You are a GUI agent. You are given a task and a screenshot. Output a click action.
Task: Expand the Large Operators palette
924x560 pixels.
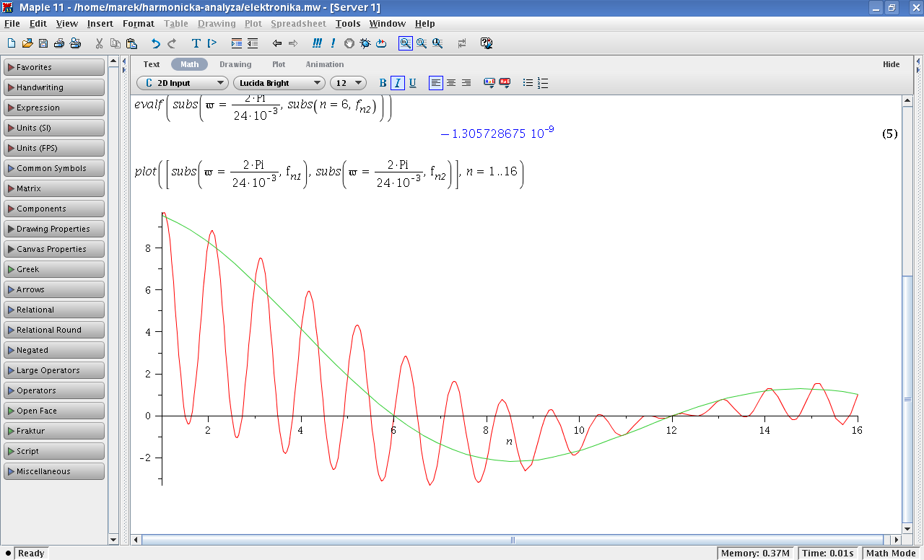(x=54, y=370)
